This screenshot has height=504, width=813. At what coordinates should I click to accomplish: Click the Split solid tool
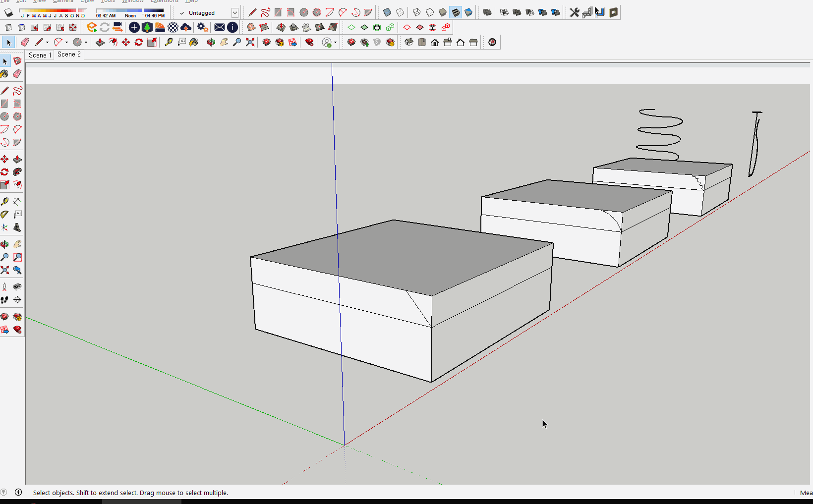click(x=556, y=12)
